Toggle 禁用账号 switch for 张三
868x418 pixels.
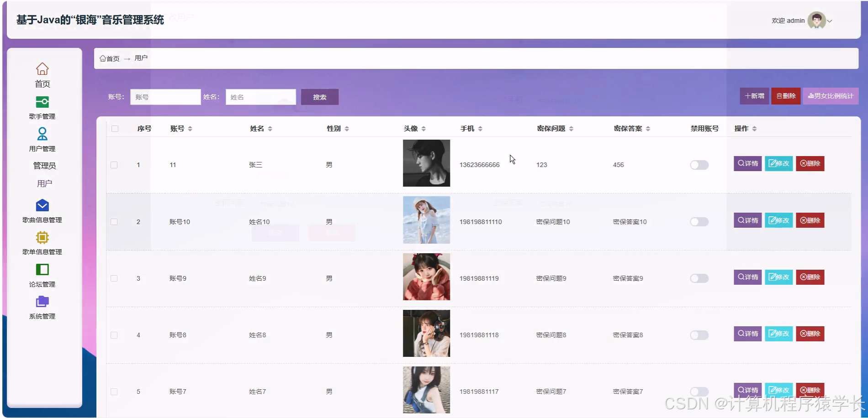pyautogui.click(x=699, y=165)
